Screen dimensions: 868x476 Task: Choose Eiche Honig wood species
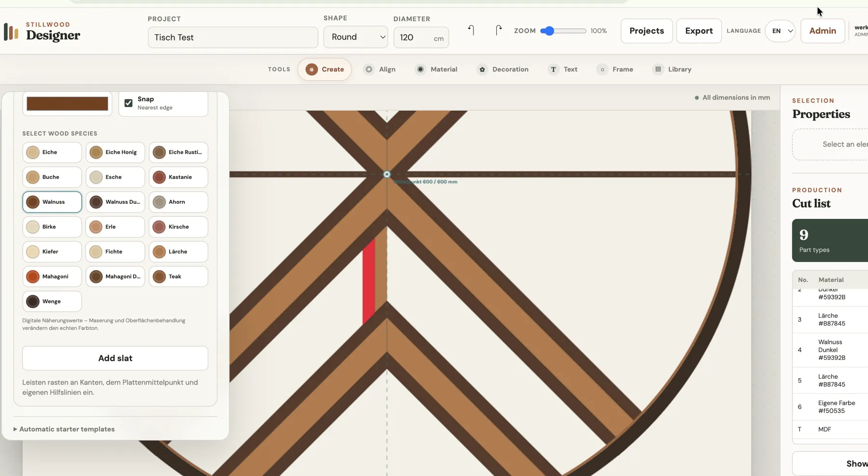(x=115, y=152)
